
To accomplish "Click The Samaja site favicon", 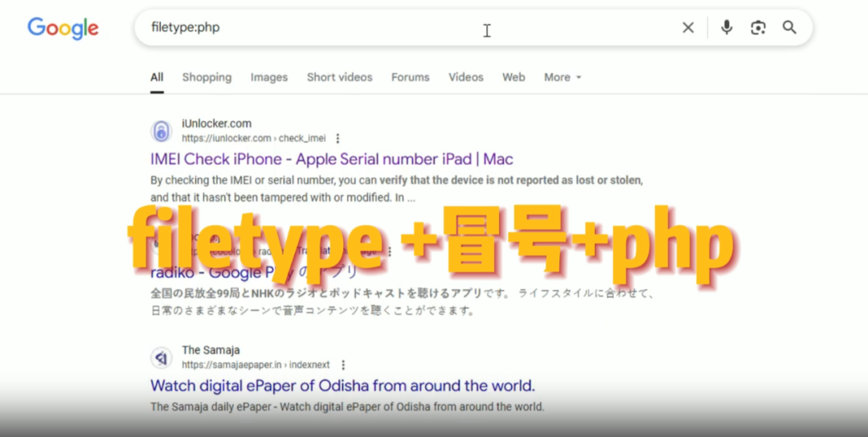I will click(161, 358).
